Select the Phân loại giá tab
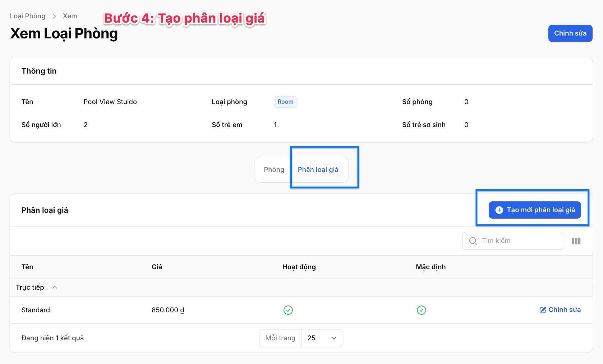The height and width of the screenshot is (364, 603). [318, 169]
